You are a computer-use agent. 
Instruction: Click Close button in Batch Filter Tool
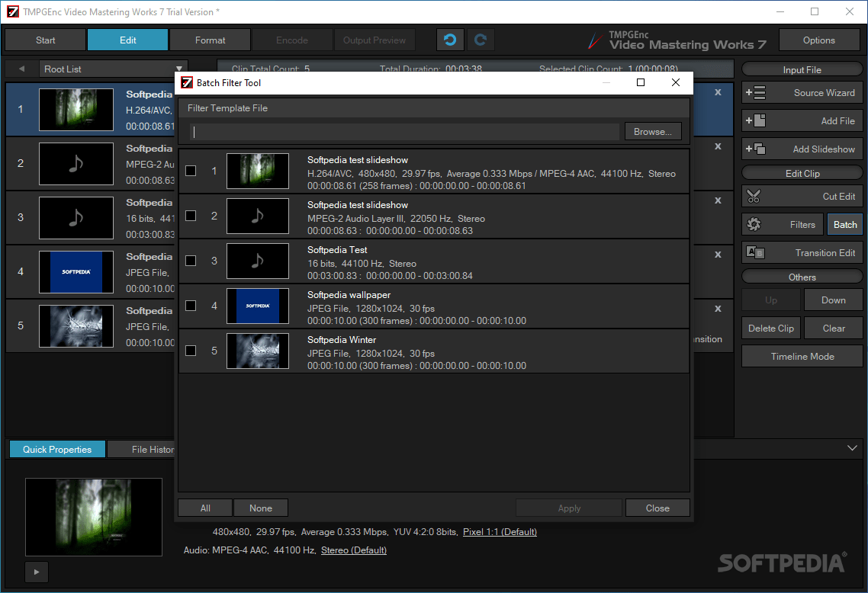point(657,508)
